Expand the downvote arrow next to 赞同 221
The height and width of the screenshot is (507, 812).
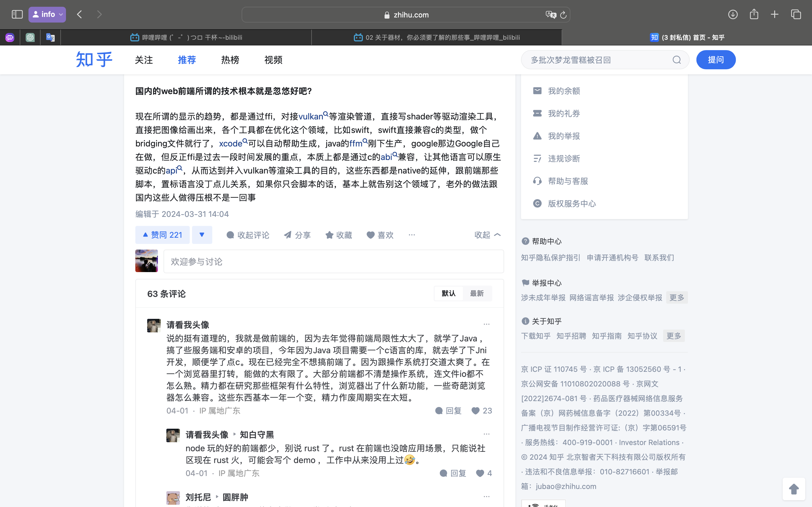(x=202, y=235)
